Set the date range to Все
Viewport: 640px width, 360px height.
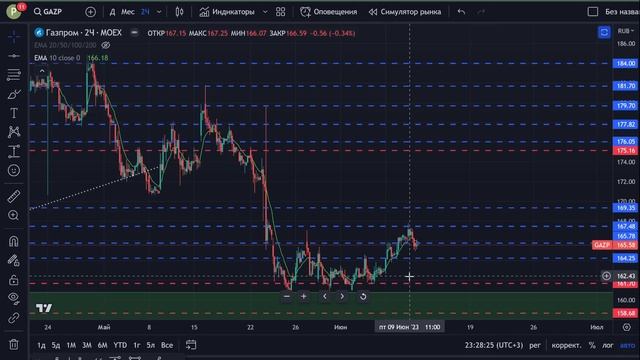167,345
